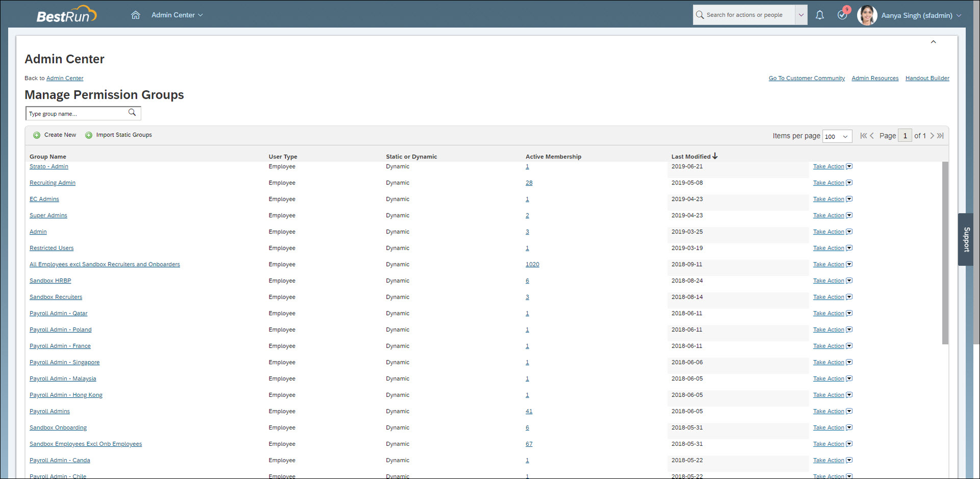Click the next page arrow
The width and height of the screenshot is (980, 479).
point(932,136)
